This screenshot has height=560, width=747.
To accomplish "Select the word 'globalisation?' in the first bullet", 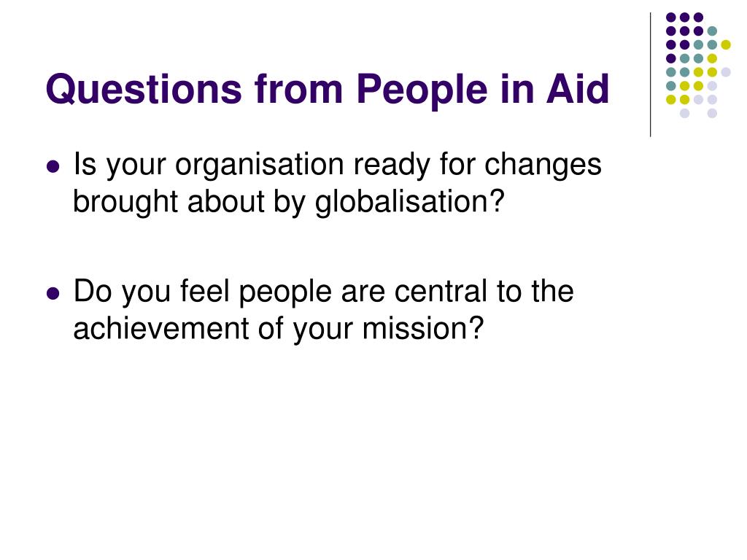I will (x=409, y=203).
